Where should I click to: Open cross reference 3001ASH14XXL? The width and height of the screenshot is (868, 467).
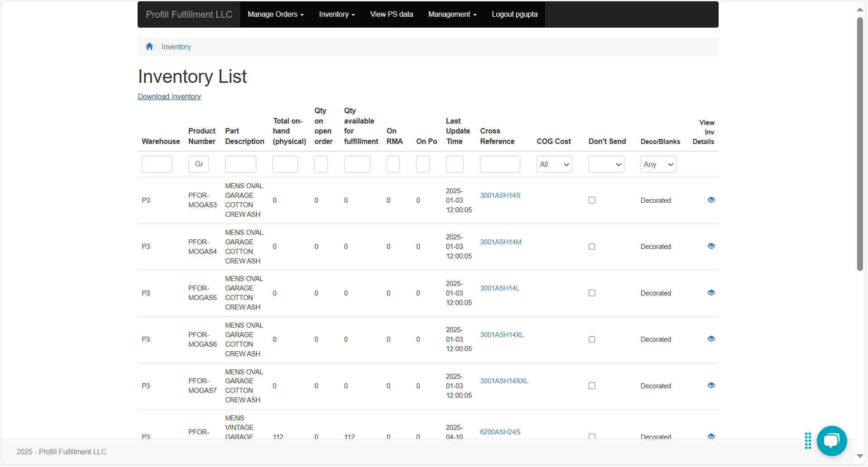pos(504,381)
